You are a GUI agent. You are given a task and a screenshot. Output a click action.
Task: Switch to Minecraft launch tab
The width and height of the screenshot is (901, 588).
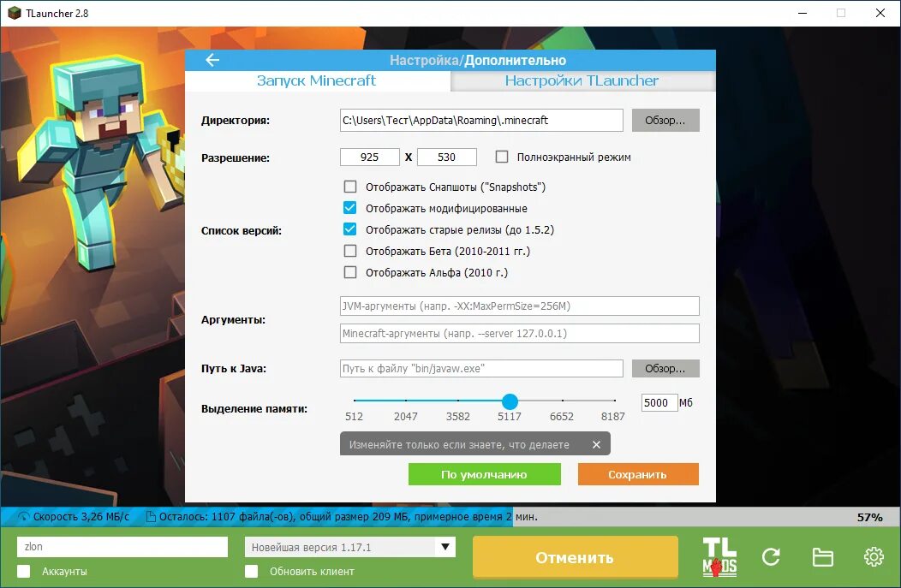pyautogui.click(x=317, y=80)
